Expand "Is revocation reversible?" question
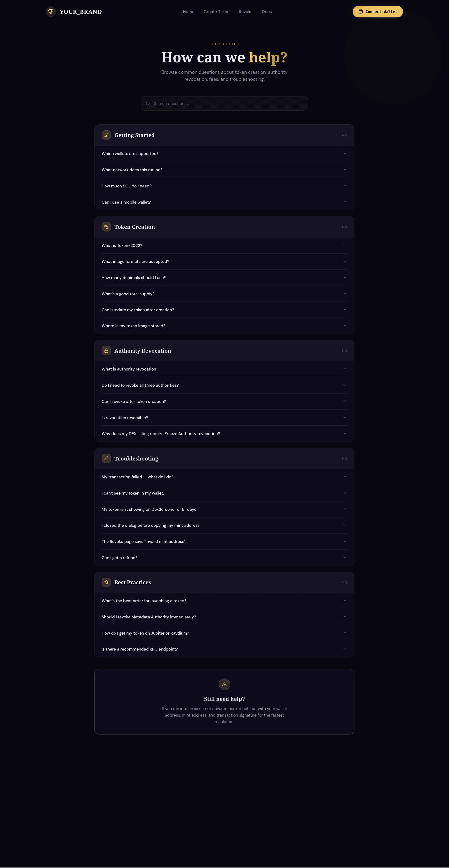This screenshot has width=449, height=868. click(224, 418)
